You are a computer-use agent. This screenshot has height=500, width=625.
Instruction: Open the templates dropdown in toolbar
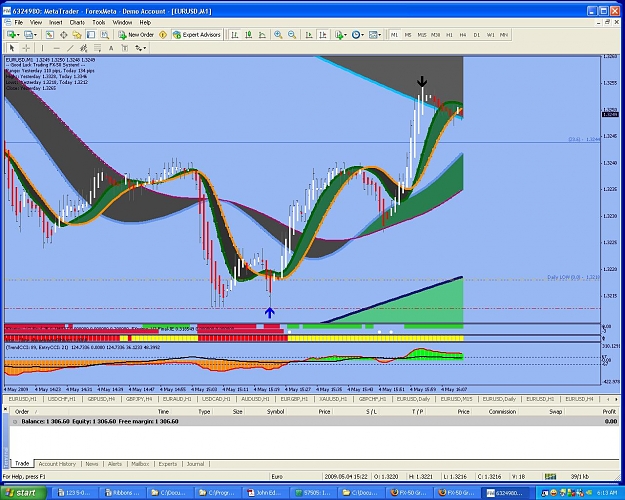(x=379, y=35)
